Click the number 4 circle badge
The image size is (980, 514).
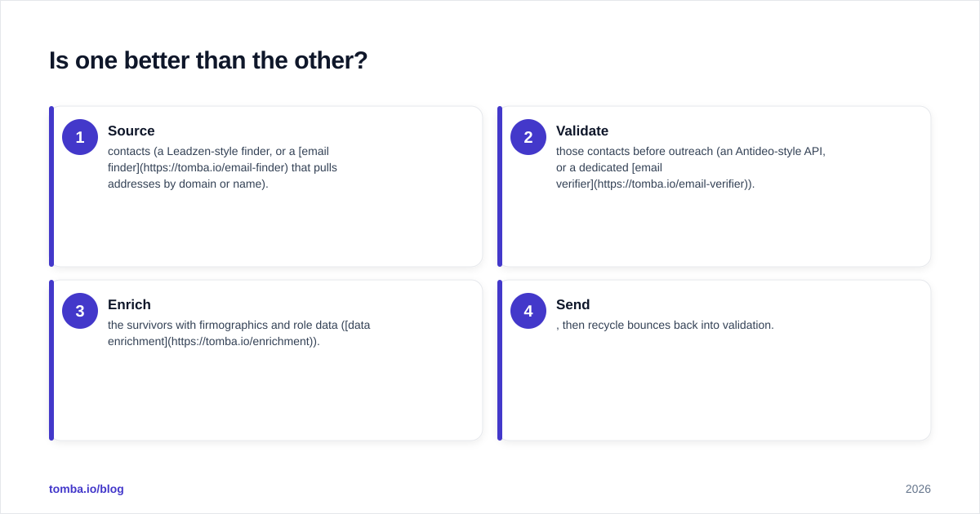point(528,311)
